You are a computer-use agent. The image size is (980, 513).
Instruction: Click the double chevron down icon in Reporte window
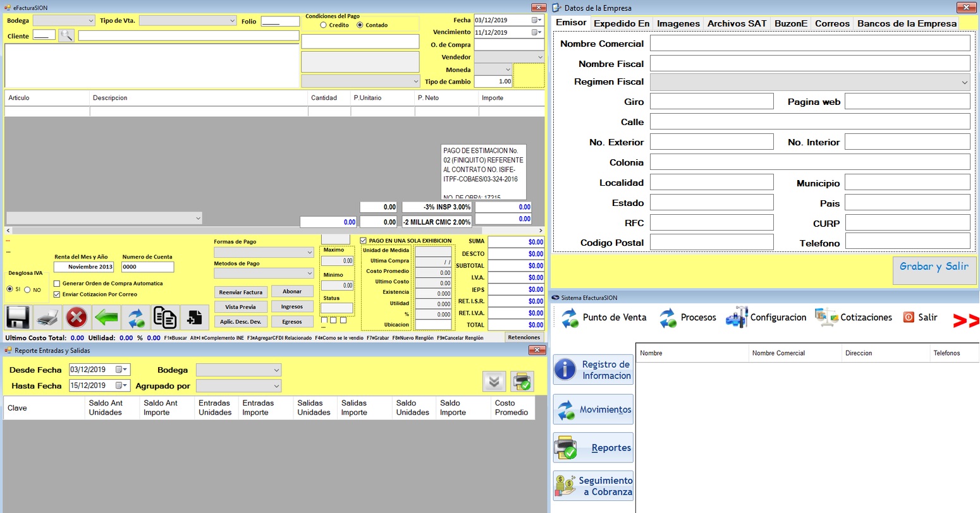pyautogui.click(x=494, y=381)
